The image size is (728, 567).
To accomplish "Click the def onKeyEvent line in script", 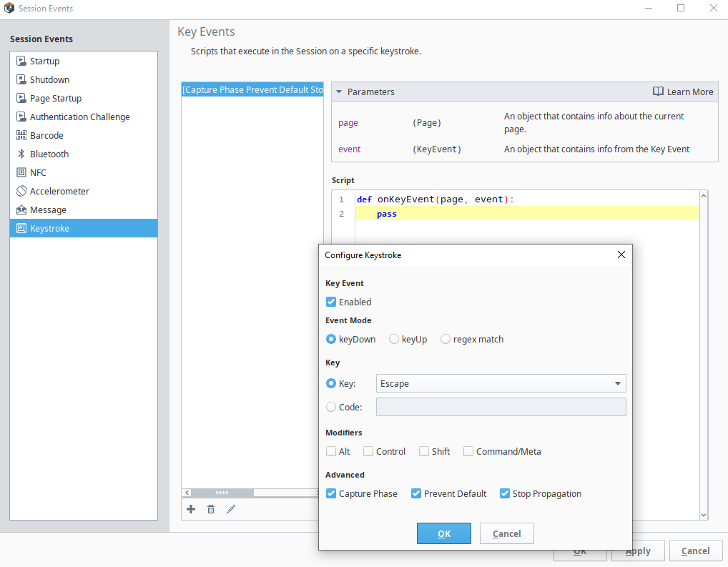I will pyautogui.click(x=527, y=199).
